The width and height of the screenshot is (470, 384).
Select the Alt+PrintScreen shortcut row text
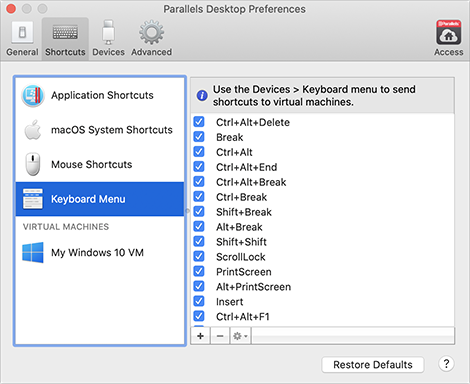253,287
